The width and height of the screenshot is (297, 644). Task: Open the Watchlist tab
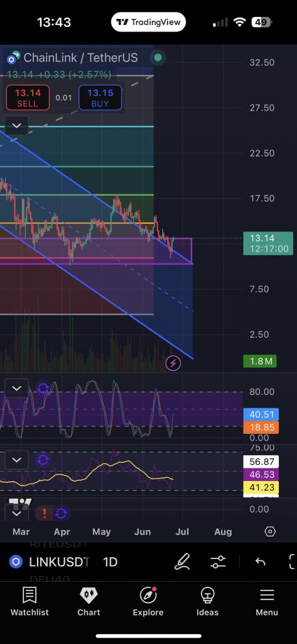[x=30, y=602]
